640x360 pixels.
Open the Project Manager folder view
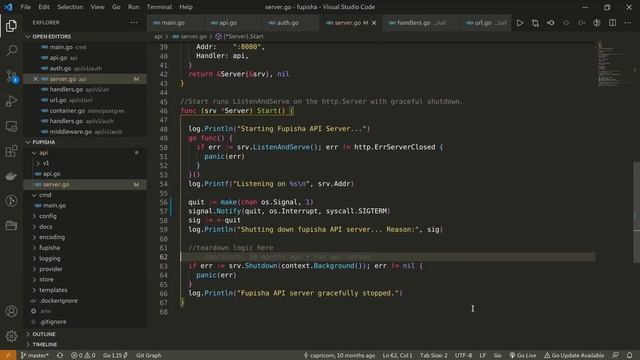[x=11, y=226]
